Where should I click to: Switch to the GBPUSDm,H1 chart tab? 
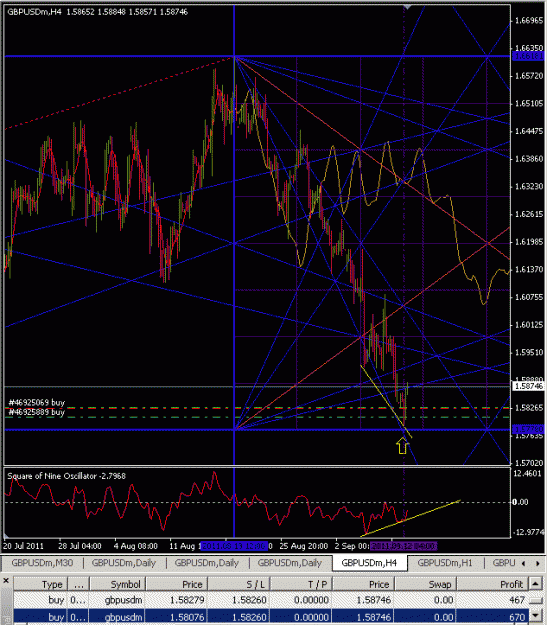tap(445, 563)
